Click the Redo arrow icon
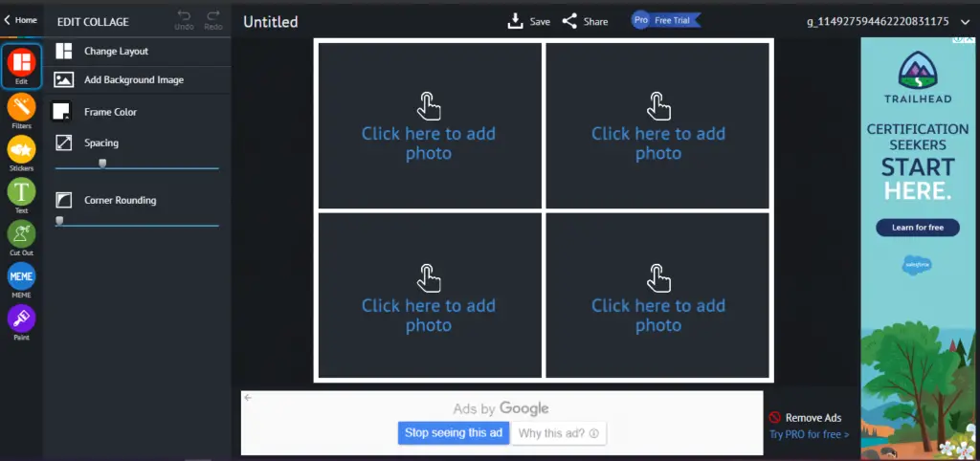980x461 pixels. click(x=213, y=16)
